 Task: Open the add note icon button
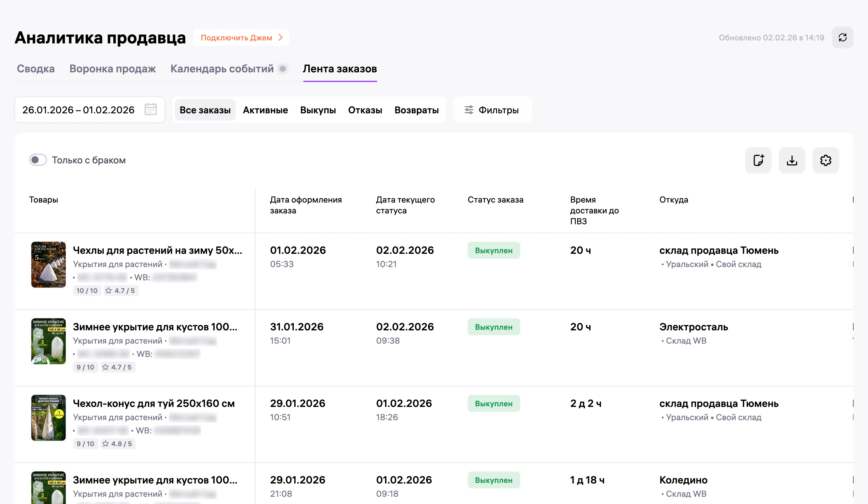click(758, 160)
